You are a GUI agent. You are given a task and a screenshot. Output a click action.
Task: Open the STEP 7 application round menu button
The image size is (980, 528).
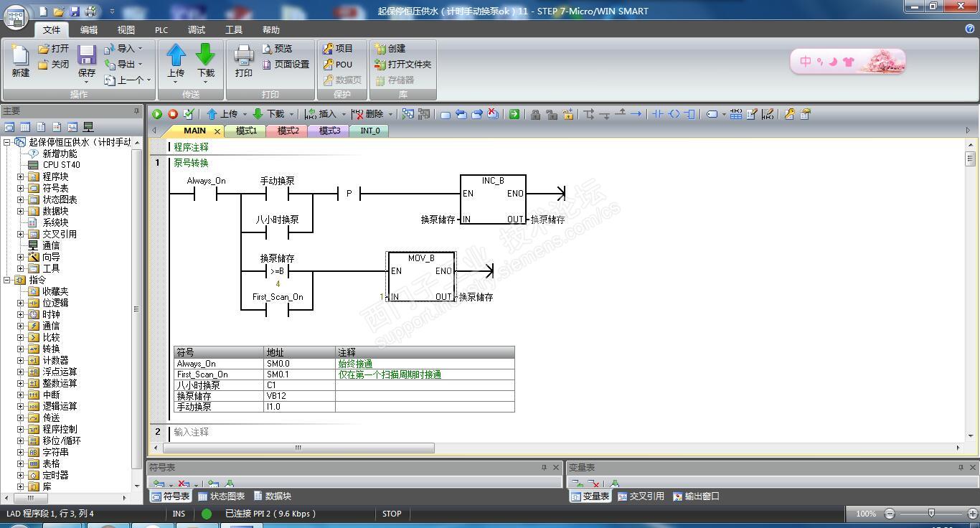tap(17, 16)
